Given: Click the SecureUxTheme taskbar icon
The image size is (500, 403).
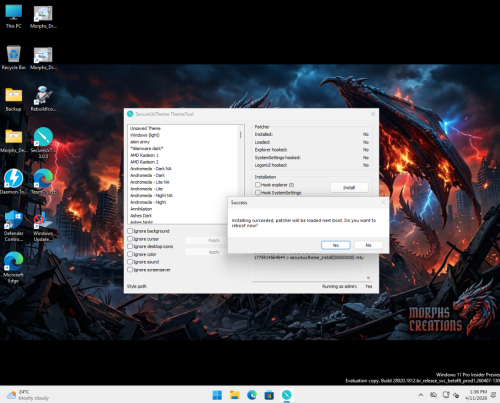Looking at the screenshot, I should click(286, 395).
